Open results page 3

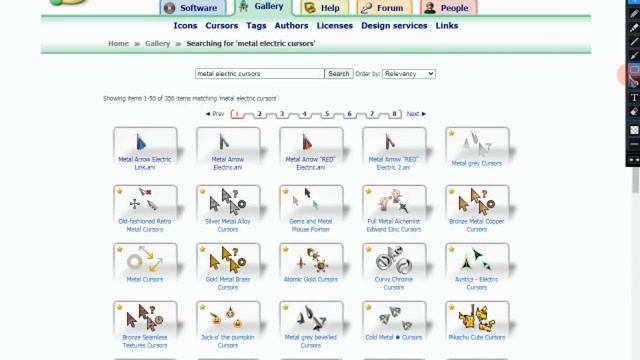[282, 114]
